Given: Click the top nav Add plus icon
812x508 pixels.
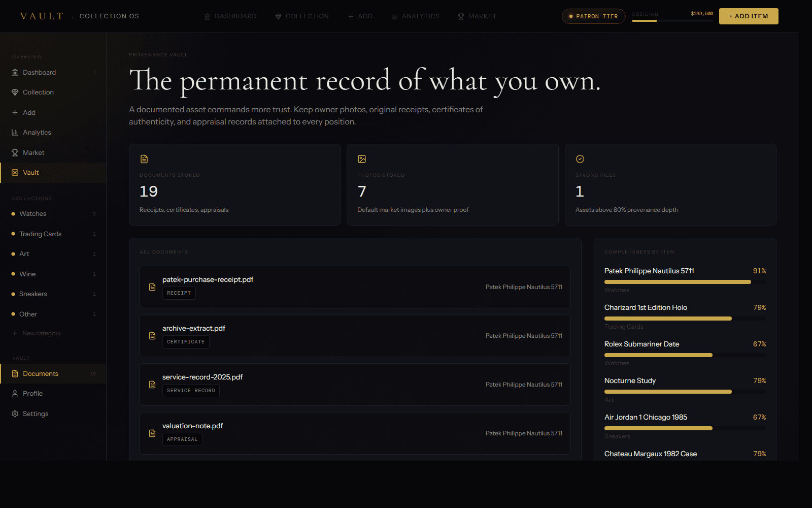Looking at the screenshot, I should tap(351, 17).
